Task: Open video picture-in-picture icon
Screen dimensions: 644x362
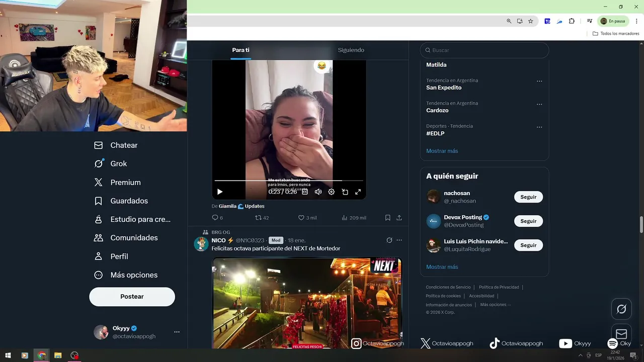Action: [x=345, y=192]
